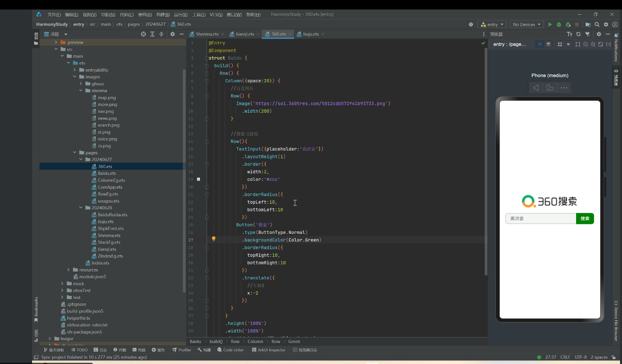Zoom in on the preview device

pyautogui.click(x=593, y=44)
